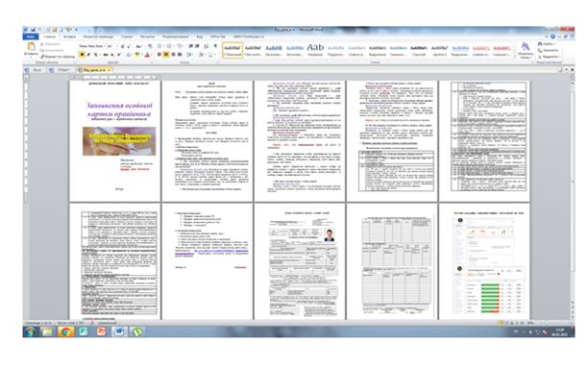The height and width of the screenshot is (368, 588).
Task: Click the yellow text highlight icon
Action: [x=137, y=55]
